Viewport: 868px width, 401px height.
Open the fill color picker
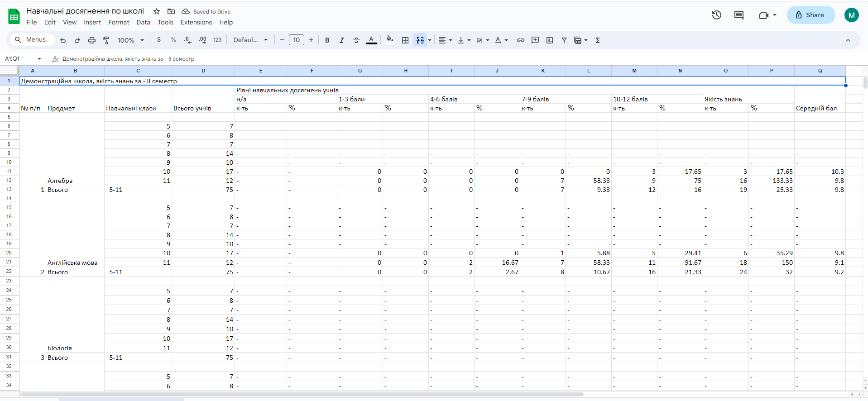(389, 40)
